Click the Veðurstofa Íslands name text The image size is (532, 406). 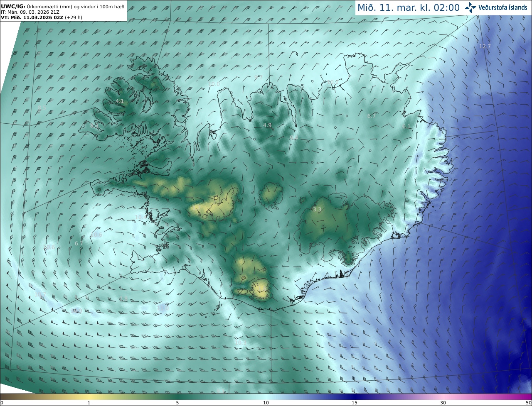[503, 7]
